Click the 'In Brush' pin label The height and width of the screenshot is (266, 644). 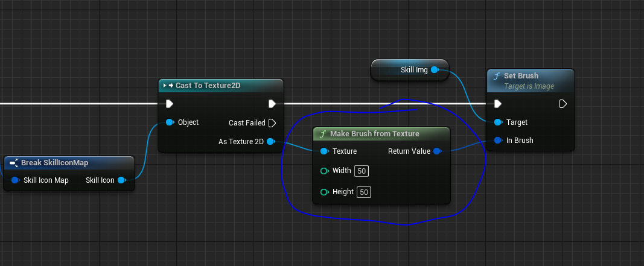pyautogui.click(x=520, y=141)
